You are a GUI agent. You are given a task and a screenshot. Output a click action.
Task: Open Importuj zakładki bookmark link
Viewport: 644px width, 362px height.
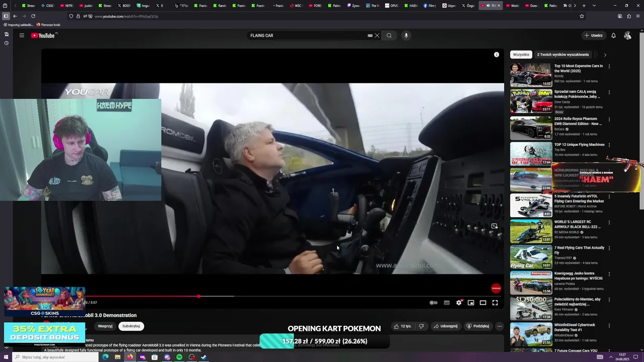(18, 25)
